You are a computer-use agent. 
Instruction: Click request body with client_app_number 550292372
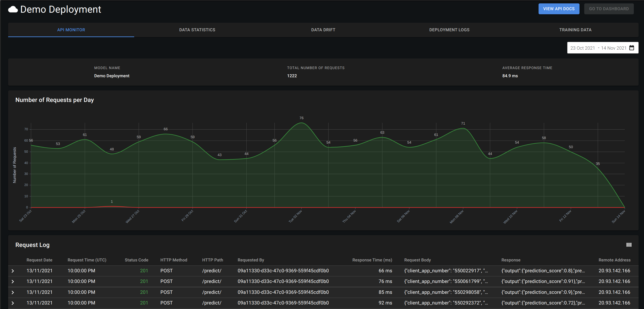tap(446, 303)
